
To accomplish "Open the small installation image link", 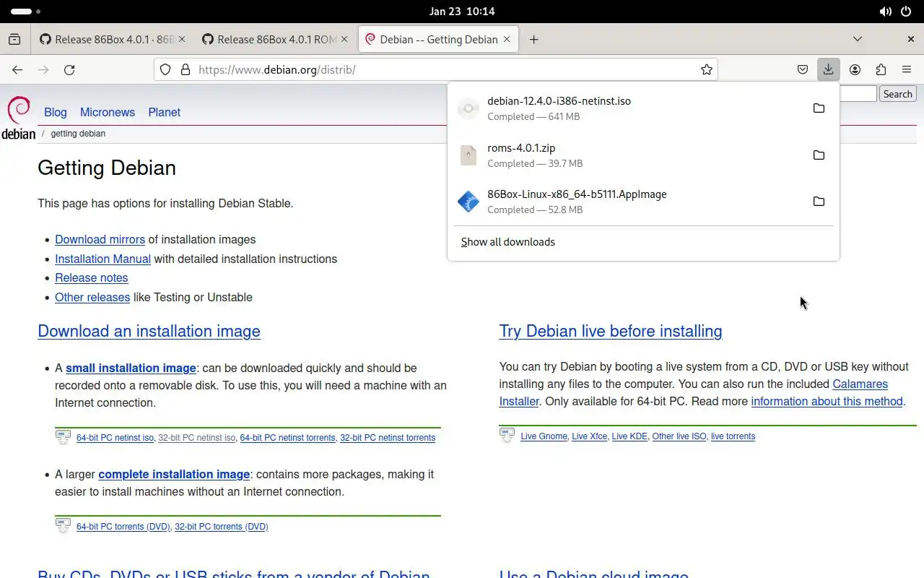I will [x=131, y=368].
